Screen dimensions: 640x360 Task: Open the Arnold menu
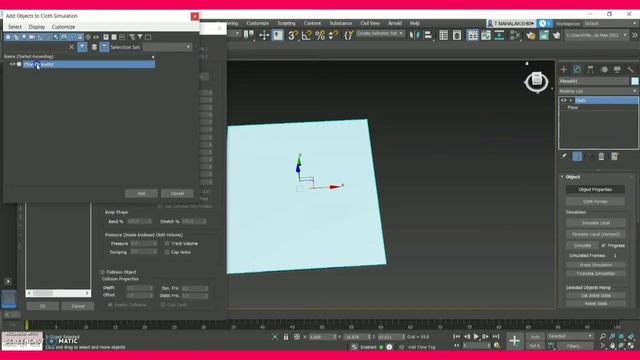tap(395, 23)
